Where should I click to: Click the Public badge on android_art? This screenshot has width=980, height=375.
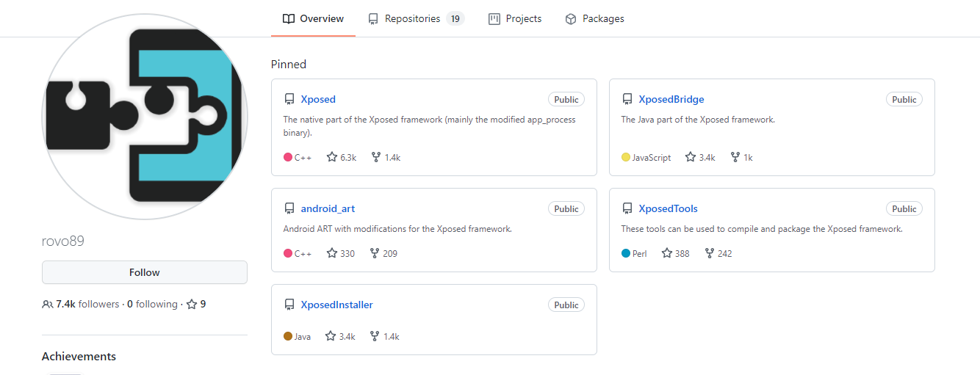click(x=566, y=208)
